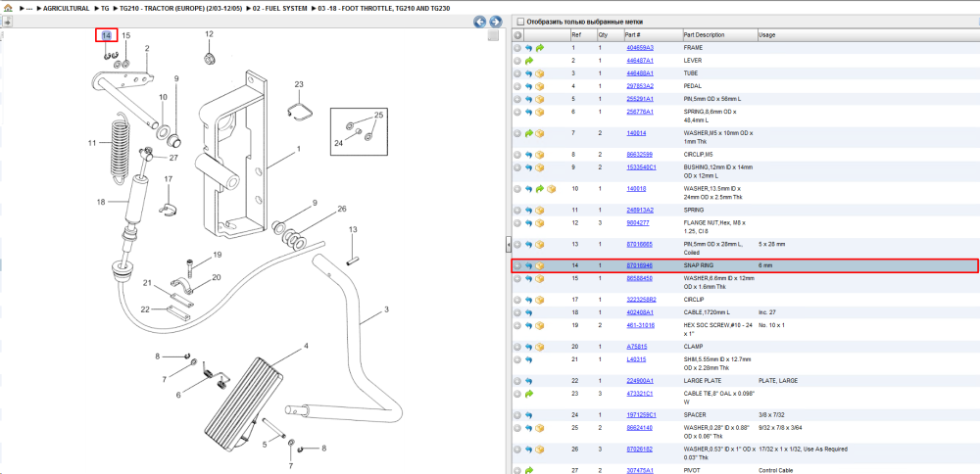
Task: Open part number 87016946 link
Action: click(x=639, y=266)
